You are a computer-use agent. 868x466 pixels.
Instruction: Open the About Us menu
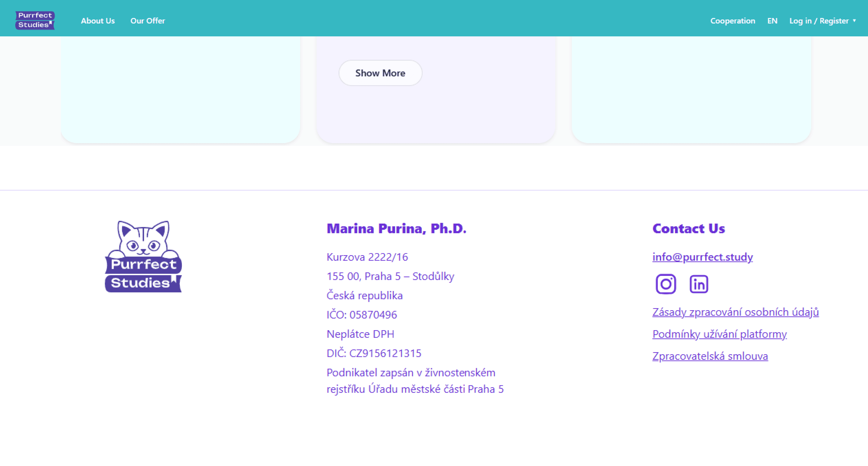click(x=98, y=21)
